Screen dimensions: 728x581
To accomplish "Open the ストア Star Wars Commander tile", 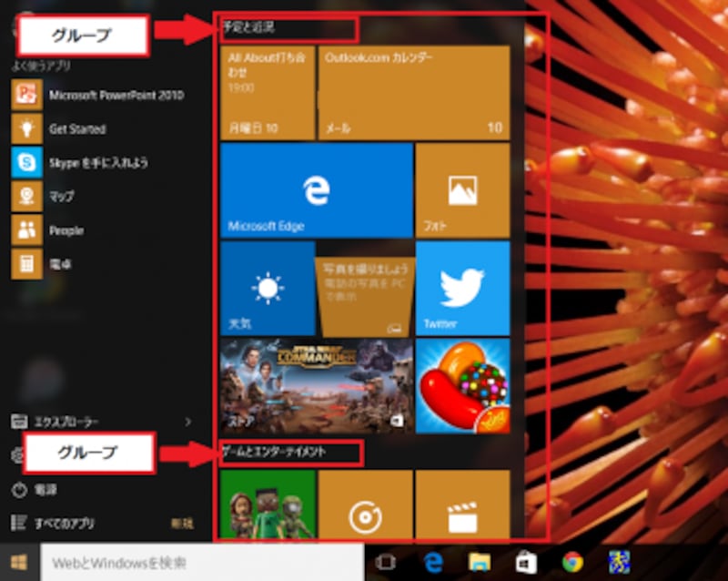I will (317, 386).
